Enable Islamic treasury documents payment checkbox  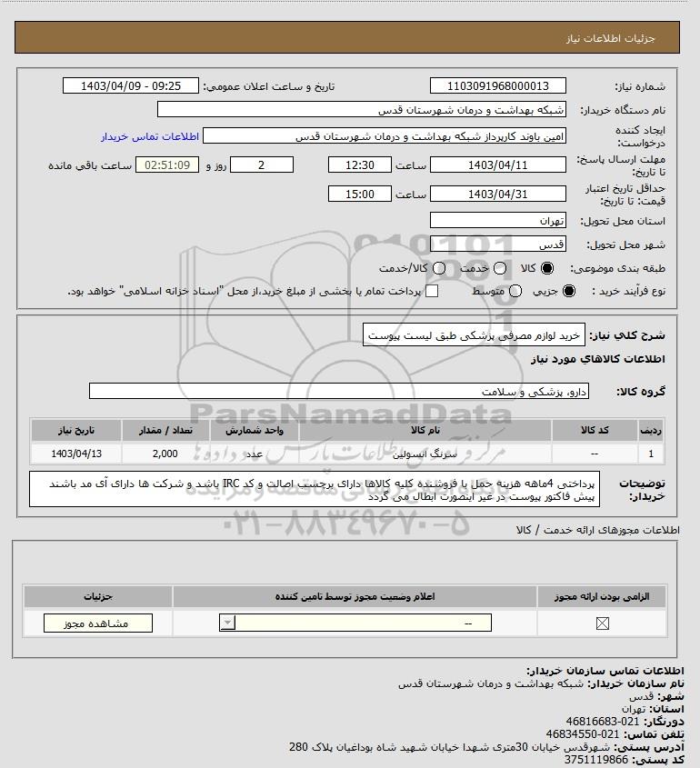pos(432,291)
